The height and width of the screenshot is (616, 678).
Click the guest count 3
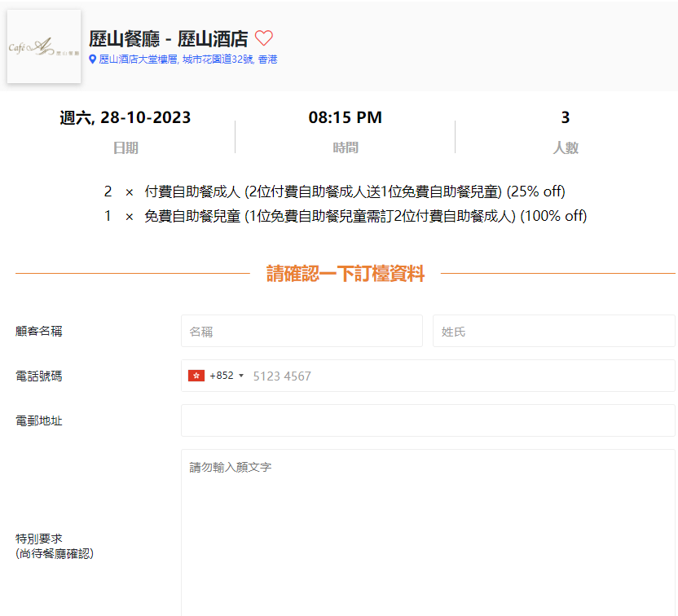pos(566,117)
